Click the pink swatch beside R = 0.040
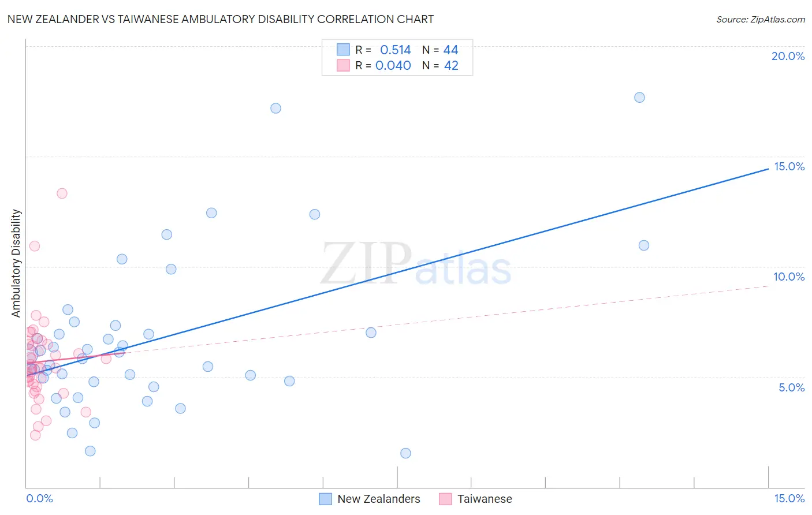The image size is (812, 515). (x=343, y=65)
